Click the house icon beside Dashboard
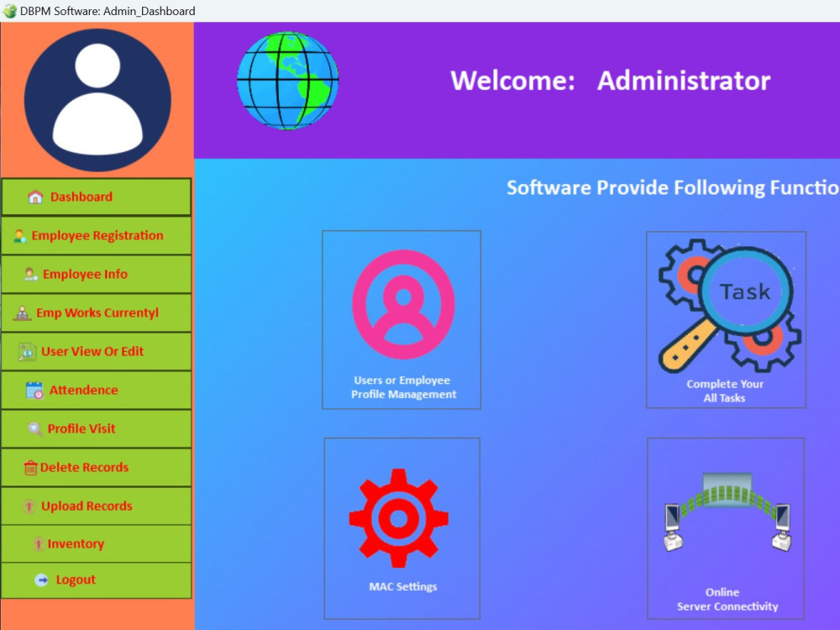This screenshot has width=840, height=630. (35, 197)
